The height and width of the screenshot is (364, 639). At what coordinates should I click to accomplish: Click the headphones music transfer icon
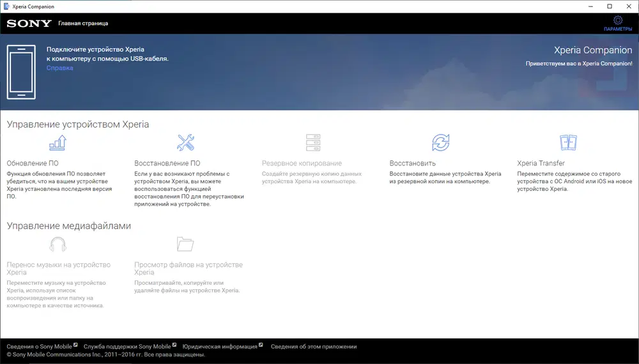click(x=58, y=245)
